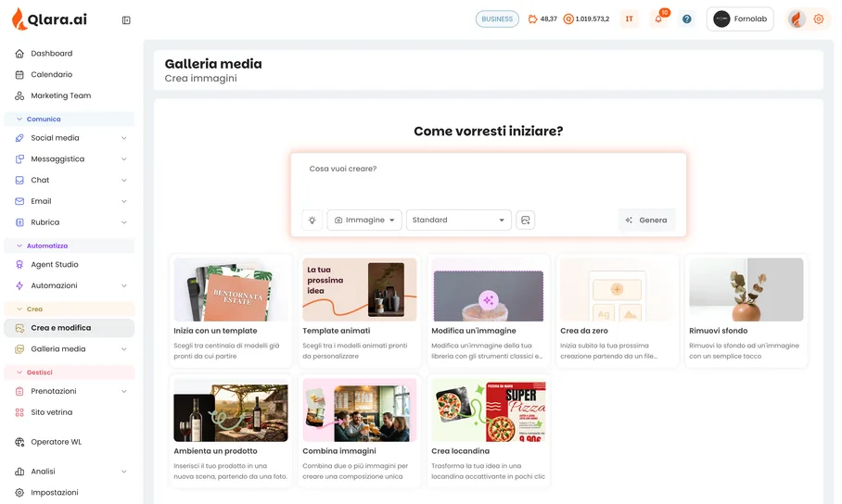Click the Operatore WL globe icon
This screenshot has width=842, height=504.
(x=19, y=442)
